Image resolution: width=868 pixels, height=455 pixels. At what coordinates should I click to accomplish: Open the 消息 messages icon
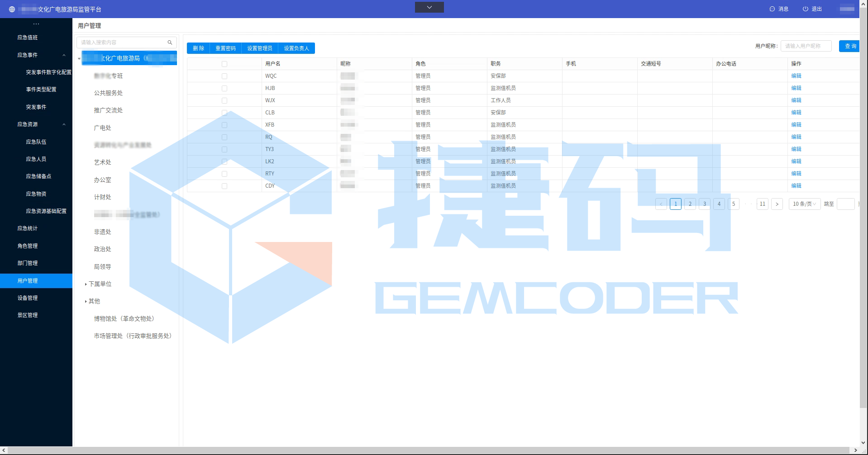tap(772, 9)
